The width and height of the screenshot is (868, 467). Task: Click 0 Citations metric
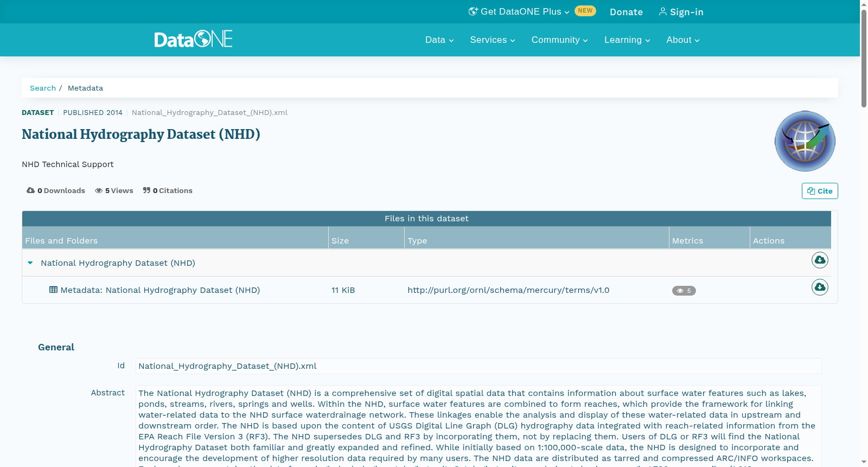point(168,190)
